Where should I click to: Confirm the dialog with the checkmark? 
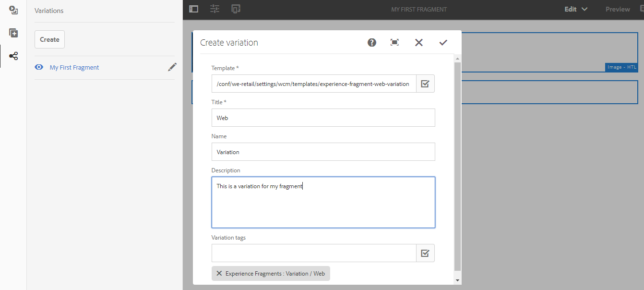[x=443, y=42]
